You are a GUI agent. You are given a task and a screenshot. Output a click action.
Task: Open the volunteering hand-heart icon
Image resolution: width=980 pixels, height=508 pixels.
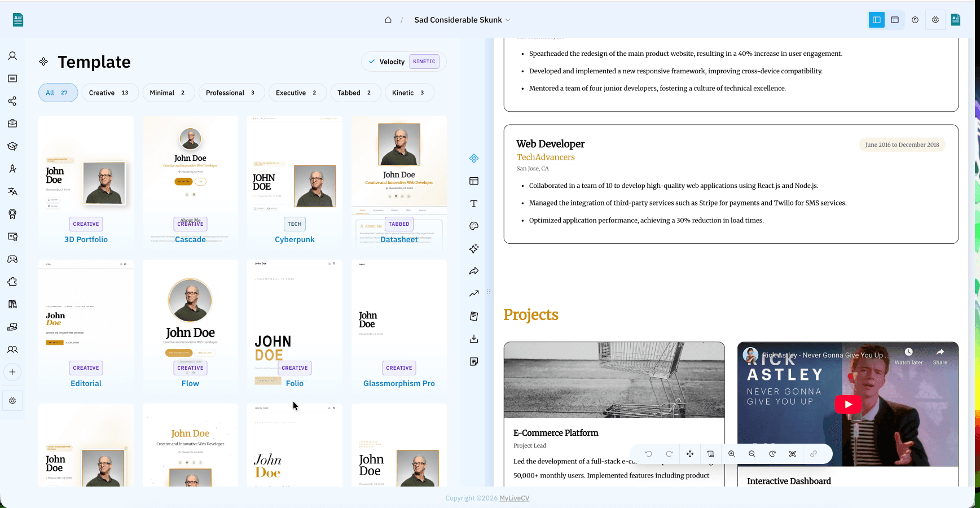12,327
